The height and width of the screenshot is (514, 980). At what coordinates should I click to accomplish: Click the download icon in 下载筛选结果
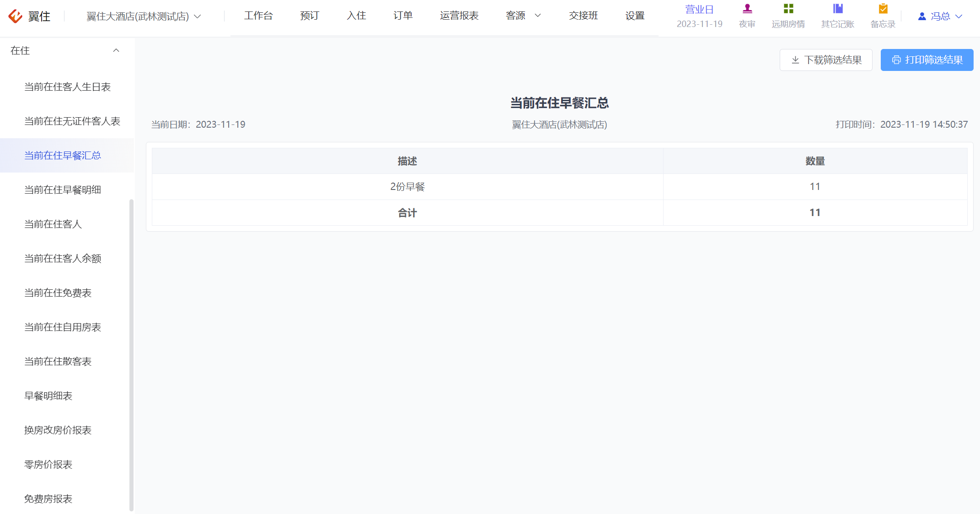tap(795, 60)
